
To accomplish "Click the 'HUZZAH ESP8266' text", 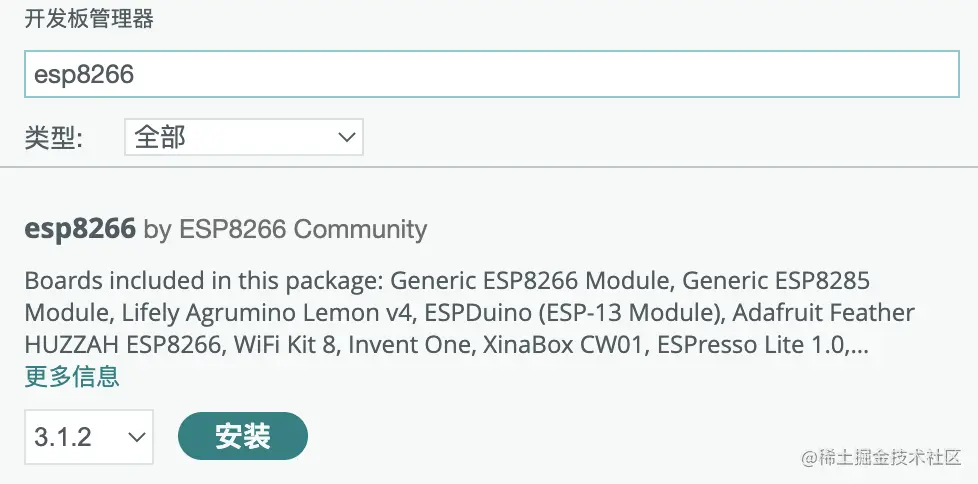I will 121,344.
